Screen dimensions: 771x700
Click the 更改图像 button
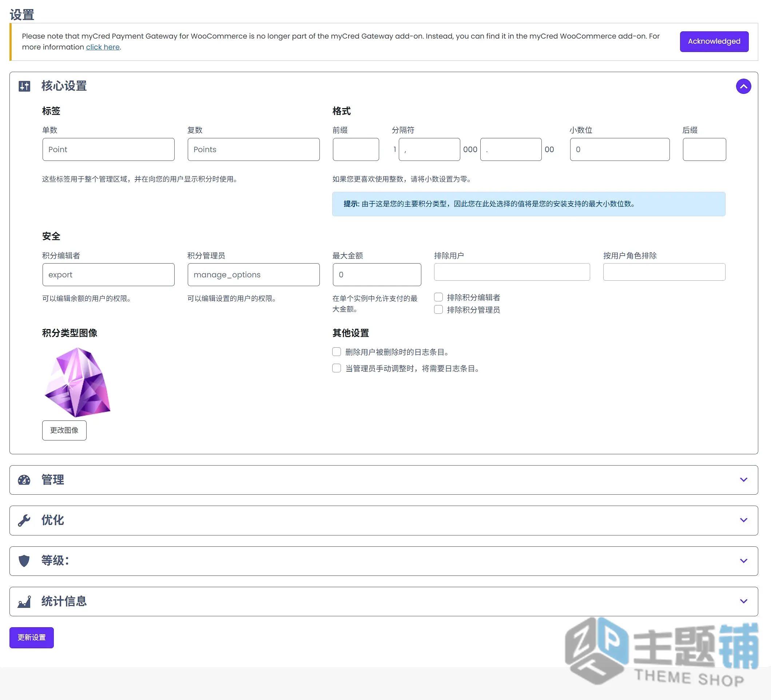64,430
